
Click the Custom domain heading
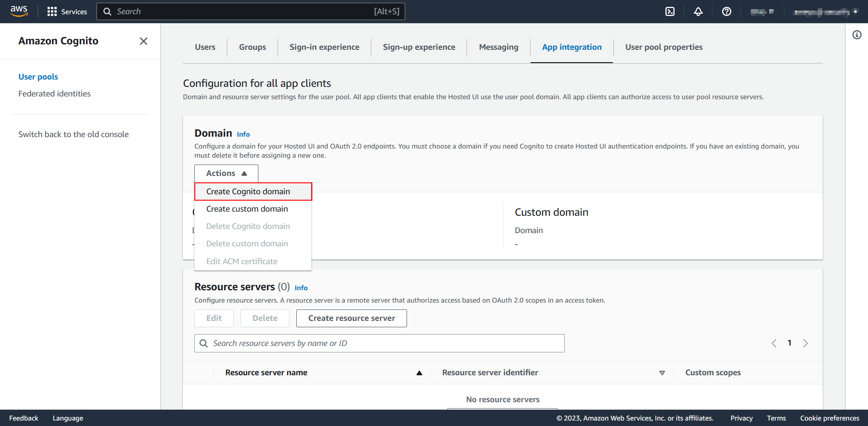click(x=552, y=213)
